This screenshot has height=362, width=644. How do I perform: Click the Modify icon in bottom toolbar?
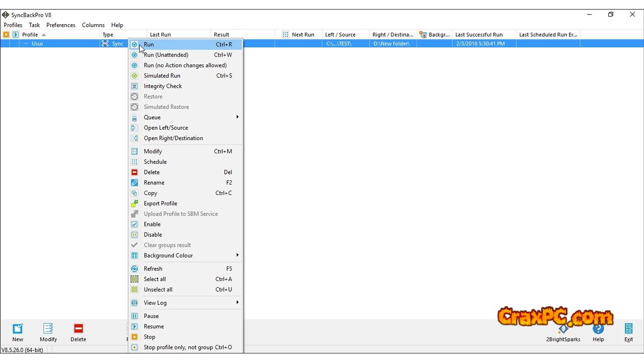48,329
